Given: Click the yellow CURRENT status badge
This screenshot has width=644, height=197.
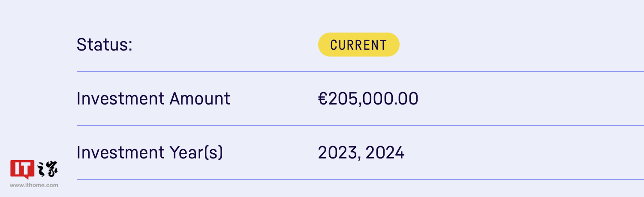Looking at the screenshot, I should point(358,45).
